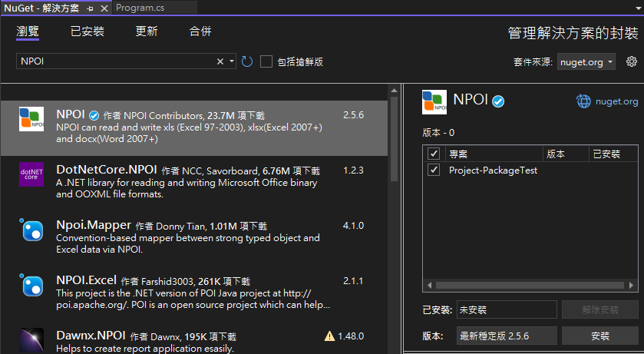Image resolution: width=644 pixels, height=354 pixels.
Task: Click the 版本 - 0 label
Action: [438, 133]
